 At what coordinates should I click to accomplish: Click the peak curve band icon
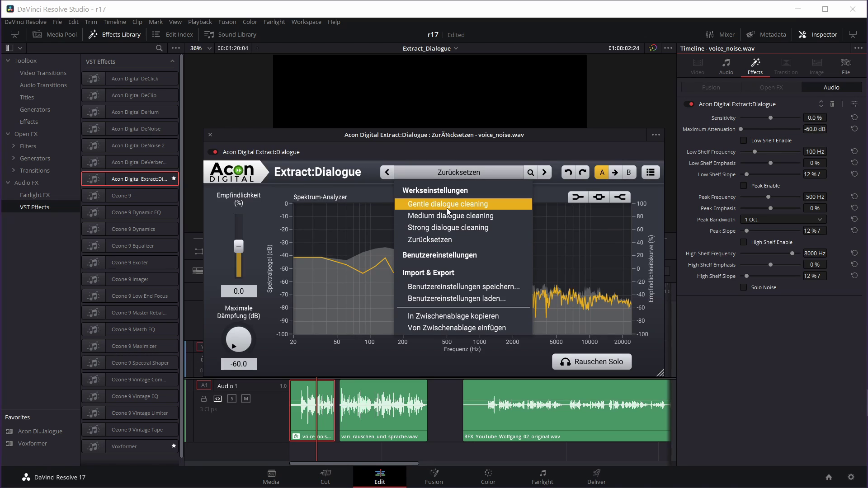[x=599, y=197]
